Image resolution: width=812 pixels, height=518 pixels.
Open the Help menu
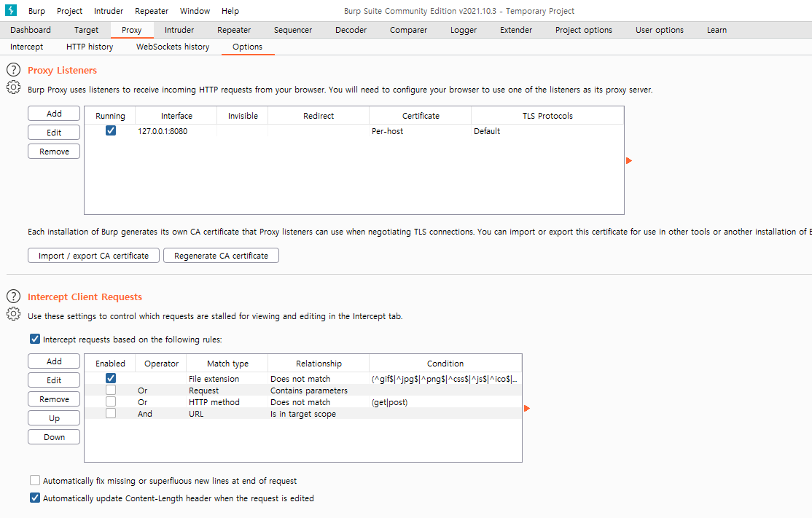point(230,11)
